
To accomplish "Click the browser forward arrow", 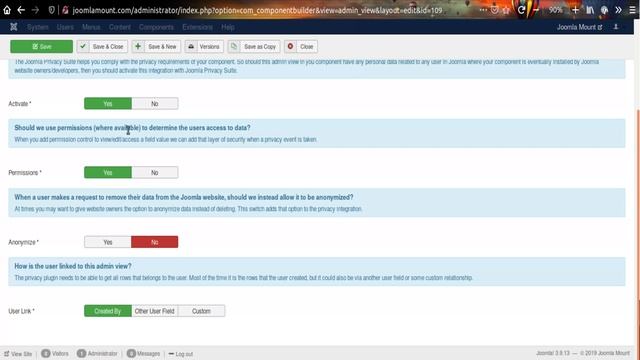I will click(x=35, y=10).
